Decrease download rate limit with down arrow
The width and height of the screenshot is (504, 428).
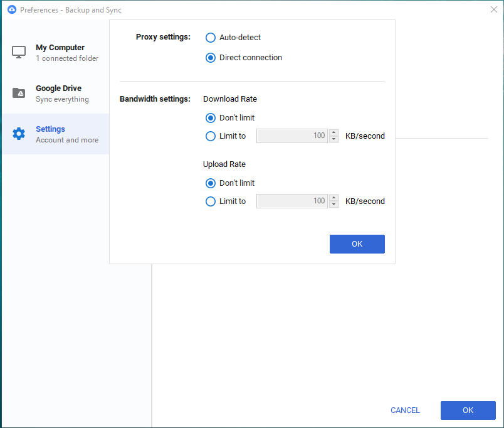(334, 139)
